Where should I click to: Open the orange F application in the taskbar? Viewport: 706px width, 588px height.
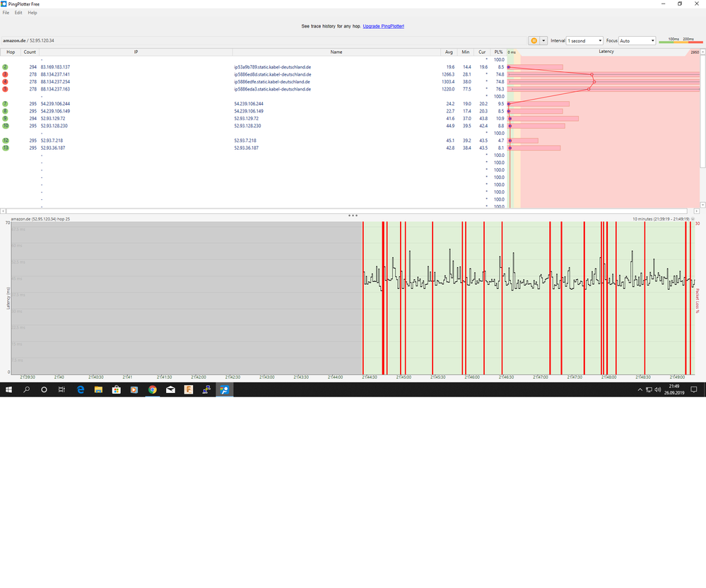[189, 390]
